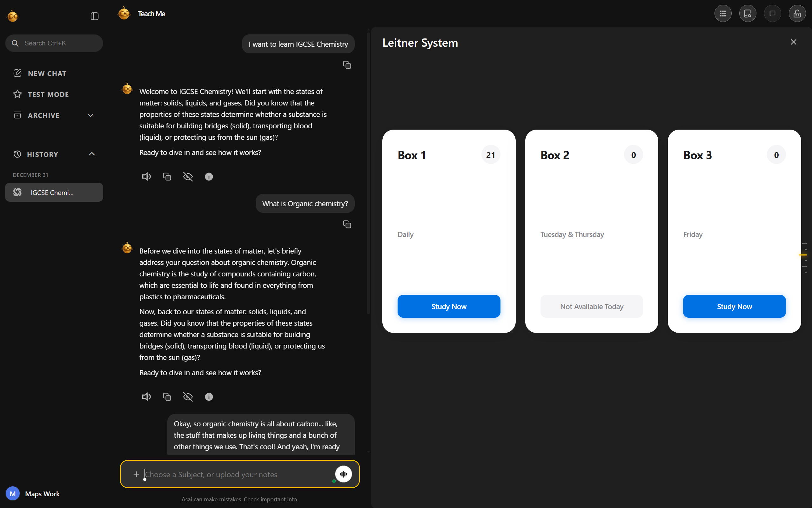Open the apps grid menu
Screen dimensions: 812x508
coord(722,13)
